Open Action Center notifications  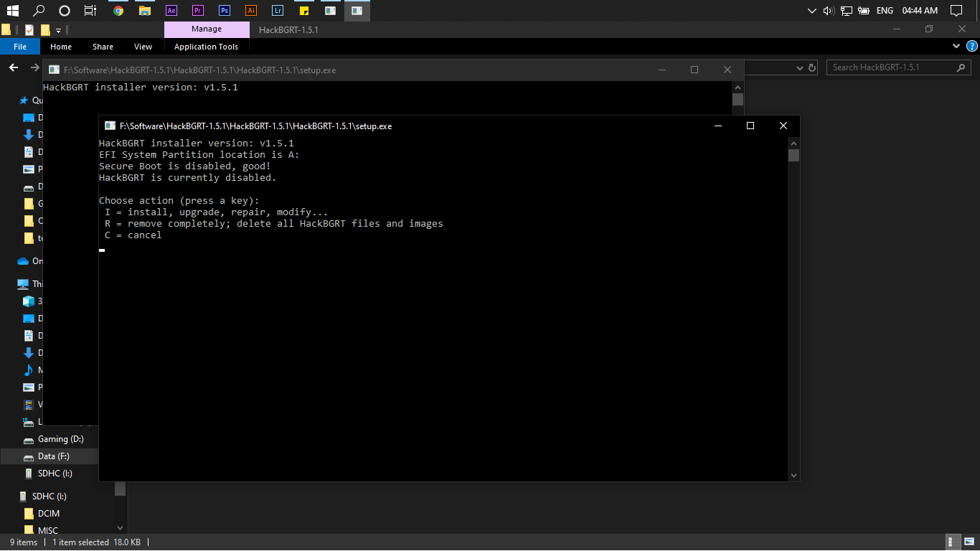click(956, 11)
